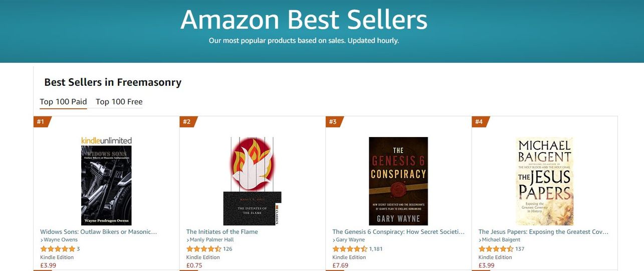The image size is (644, 271).
Task: Open the Top 100 Paid tab
Action: [63, 102]
